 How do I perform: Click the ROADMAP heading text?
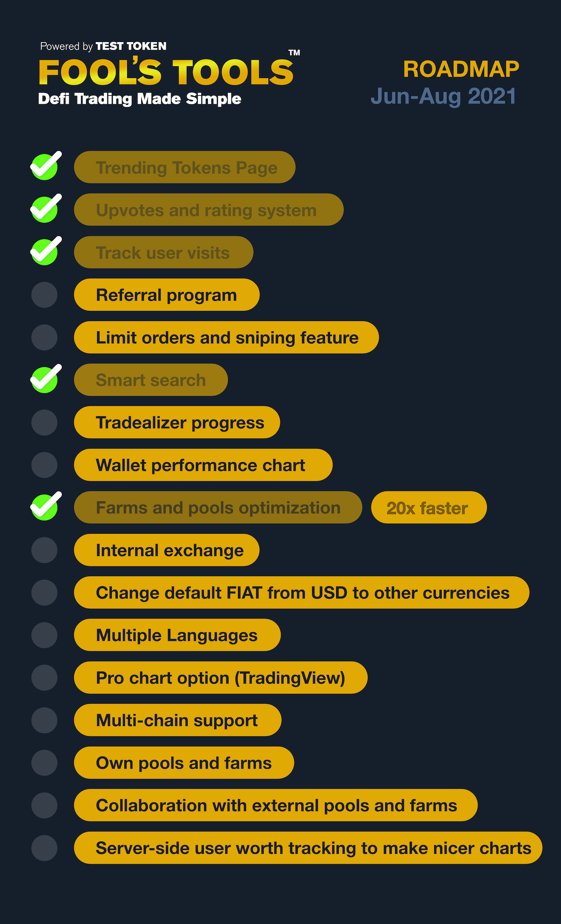[x=461, y=69]
